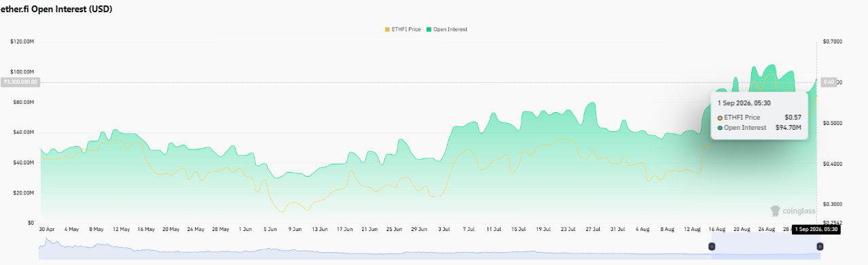Toggle the Open Interest legend series
Screen dimensions: 868x265
coord(447,29)
